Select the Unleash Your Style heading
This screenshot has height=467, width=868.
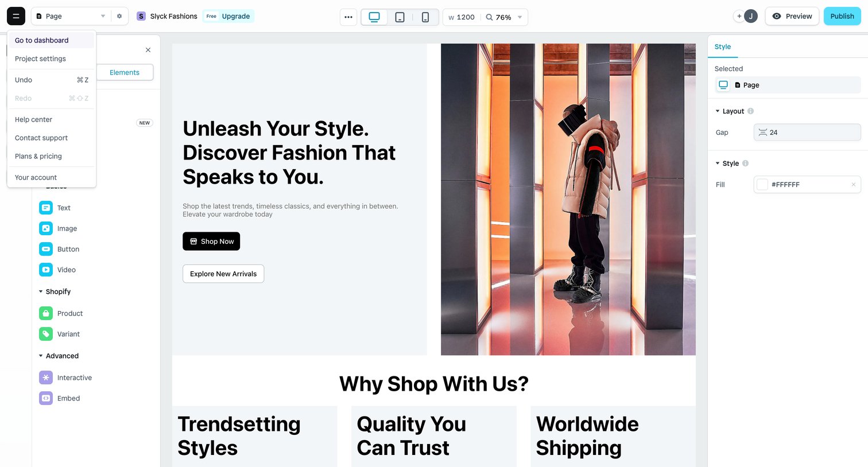(289, 153)
